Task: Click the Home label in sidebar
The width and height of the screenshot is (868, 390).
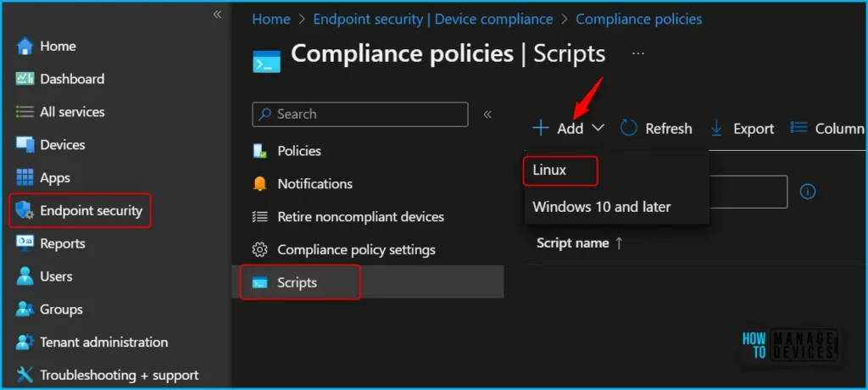Action: click(58, 46)
